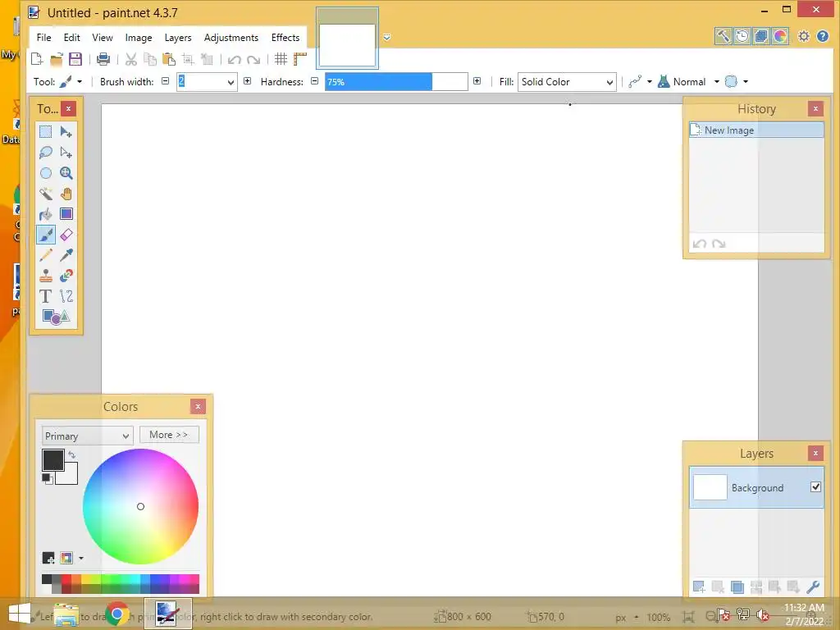Select the Magic Wand tool
This screenshot has width=840, height=630.
pyautogui.click(x=46, y=194)
